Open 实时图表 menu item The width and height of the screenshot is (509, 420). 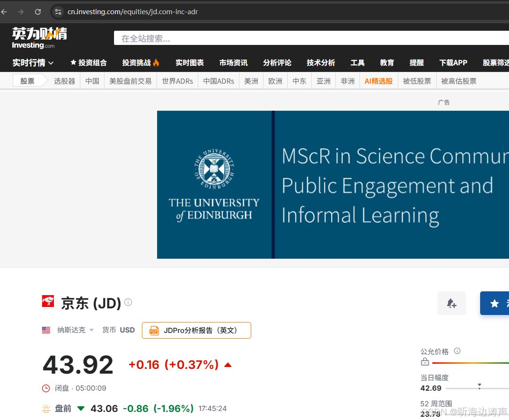tap(190, 62)
